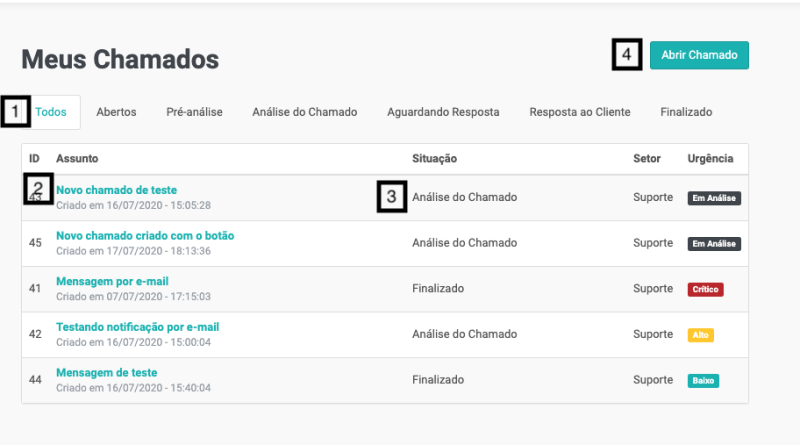Click the yellow Alto urgency badge
This screenshot has width=800, height=445.
[x=701, y=335]
